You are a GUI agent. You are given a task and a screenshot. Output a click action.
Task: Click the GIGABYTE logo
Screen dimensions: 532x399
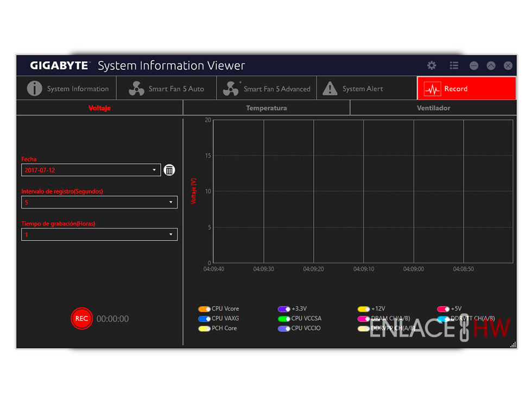[x=60, y=65]
